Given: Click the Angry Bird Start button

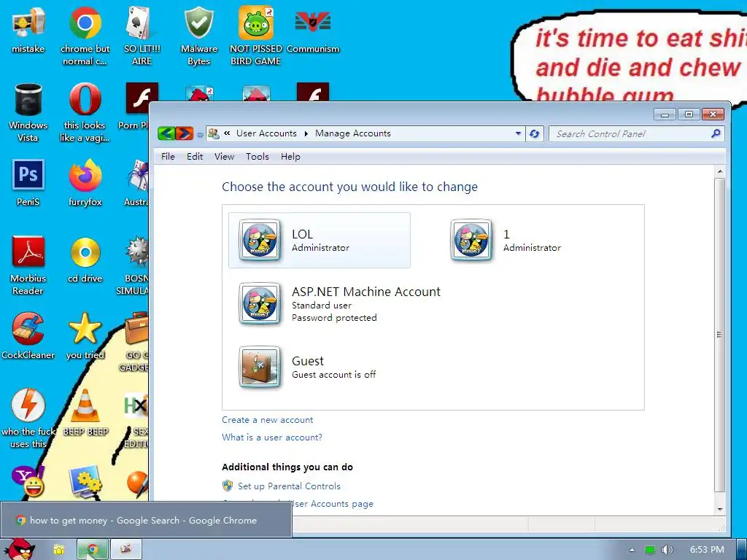Looking at the screenshot, I should tap(20, 549).
